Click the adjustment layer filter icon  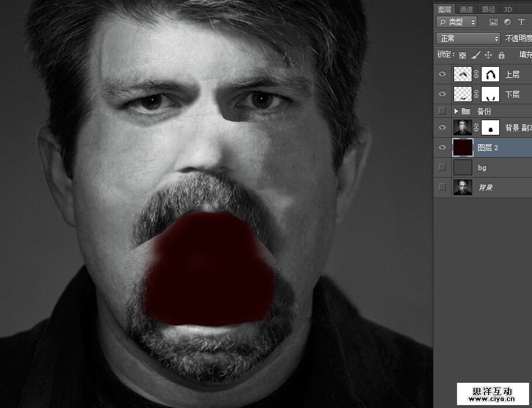click(507, 22)
